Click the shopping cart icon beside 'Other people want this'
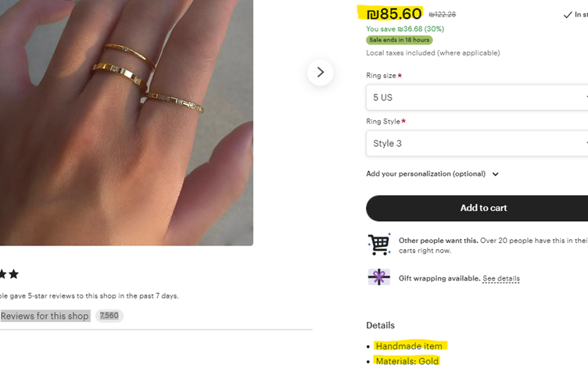Viewport: 588px width, 372px height. coord(378,245)
